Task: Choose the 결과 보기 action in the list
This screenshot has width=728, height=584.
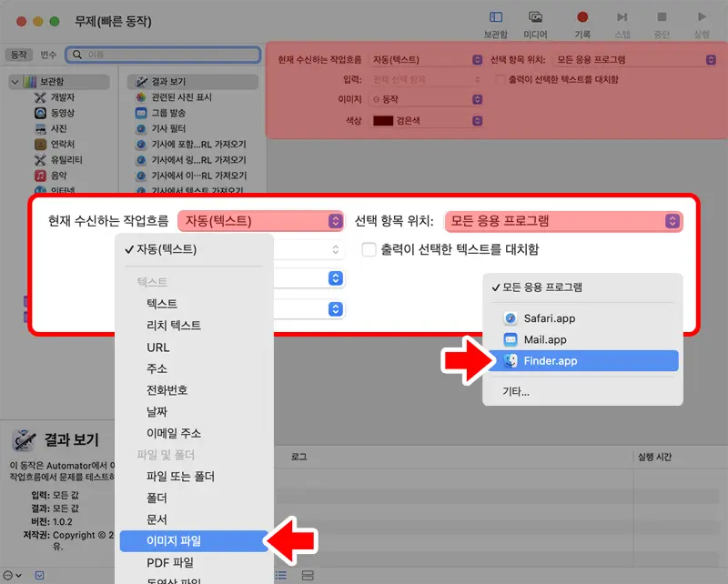Action: click(193, 82)
